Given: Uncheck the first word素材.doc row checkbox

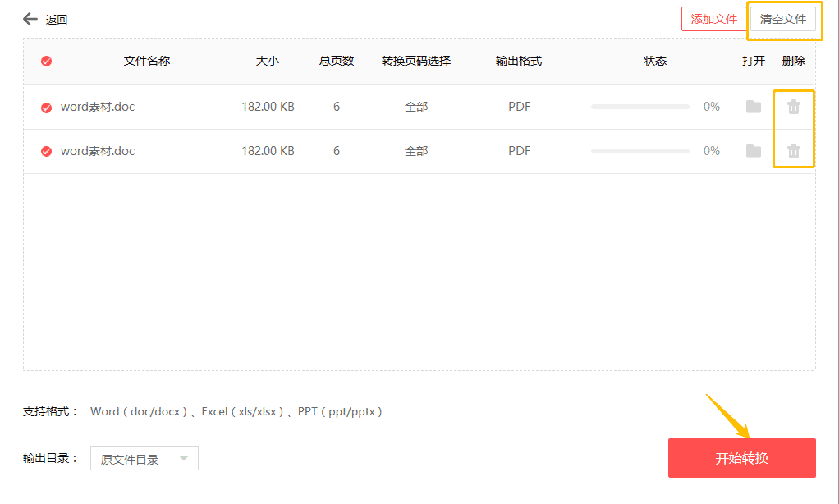Looking at the screenshot, I should (47, 108).
